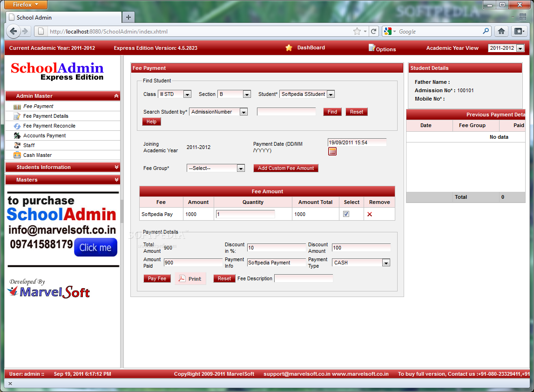Viewport: 534px width, 392px height.
Task: Collapse the Admin Master panel
Action: pos(116,96)
